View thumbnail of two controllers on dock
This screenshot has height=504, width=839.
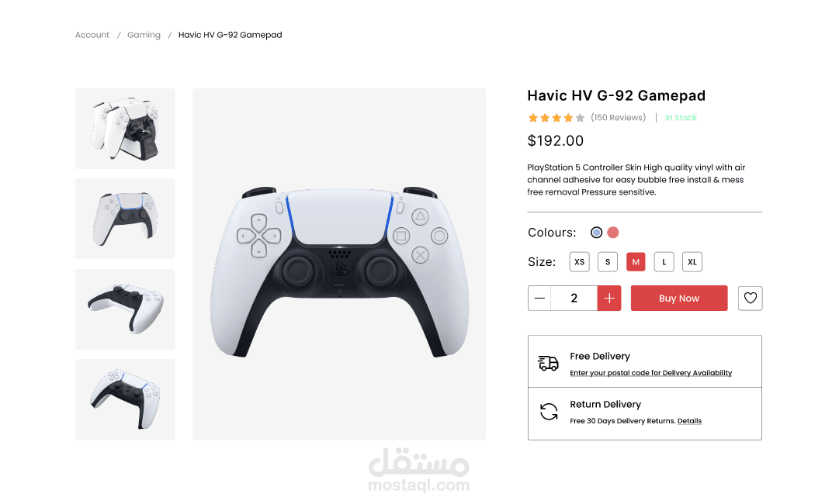125,129
